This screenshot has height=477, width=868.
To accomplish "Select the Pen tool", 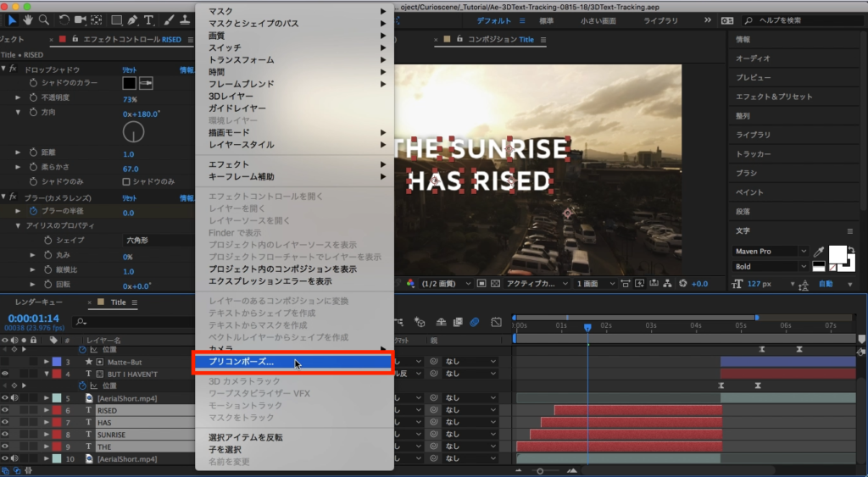I will [x=133, y=19].
